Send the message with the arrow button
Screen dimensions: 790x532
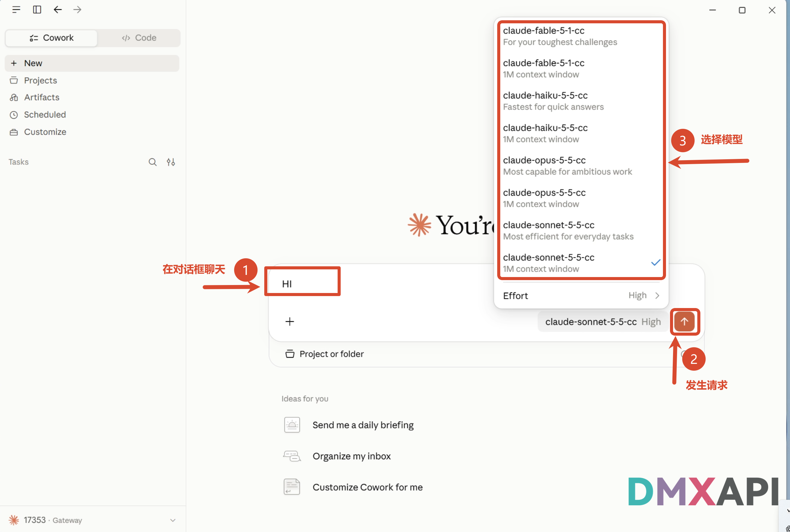684,322
